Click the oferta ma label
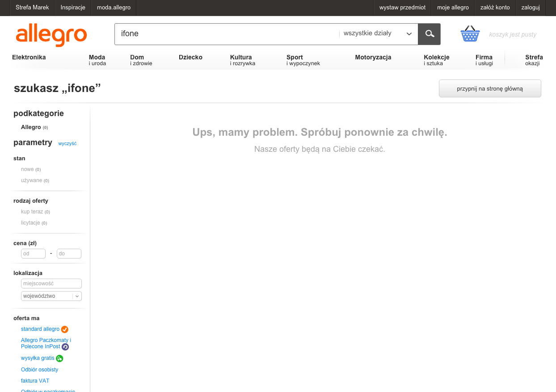The image size is (556, 392). [26, 318]
